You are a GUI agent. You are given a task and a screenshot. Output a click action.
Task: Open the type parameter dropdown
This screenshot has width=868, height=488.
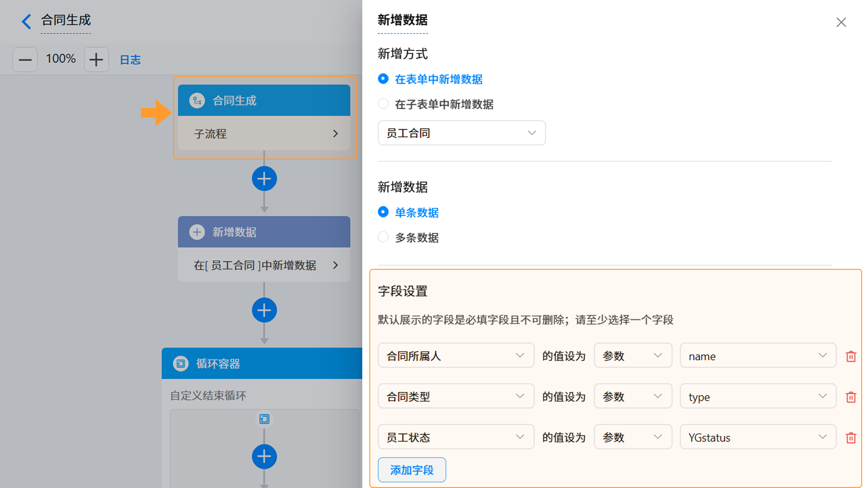click(x=758, y=396)
